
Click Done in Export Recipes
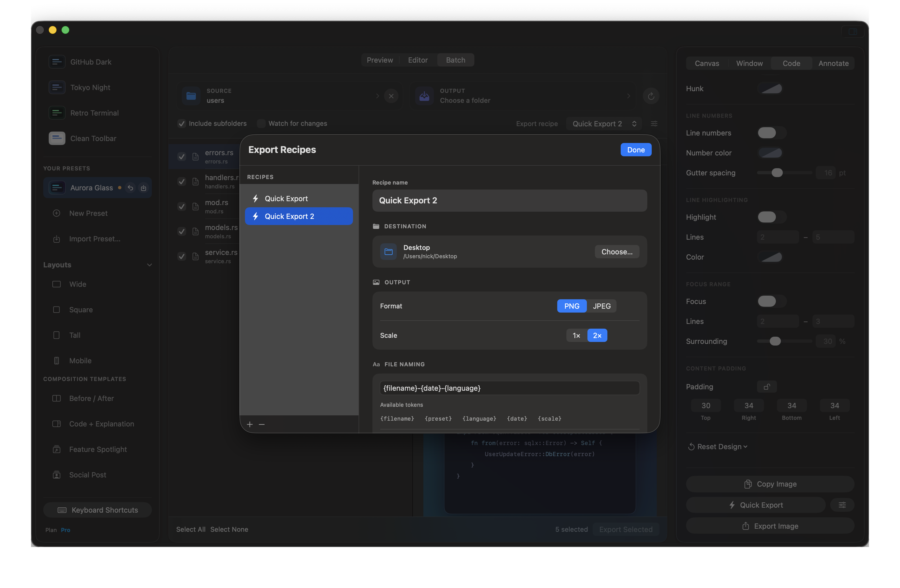636,150
